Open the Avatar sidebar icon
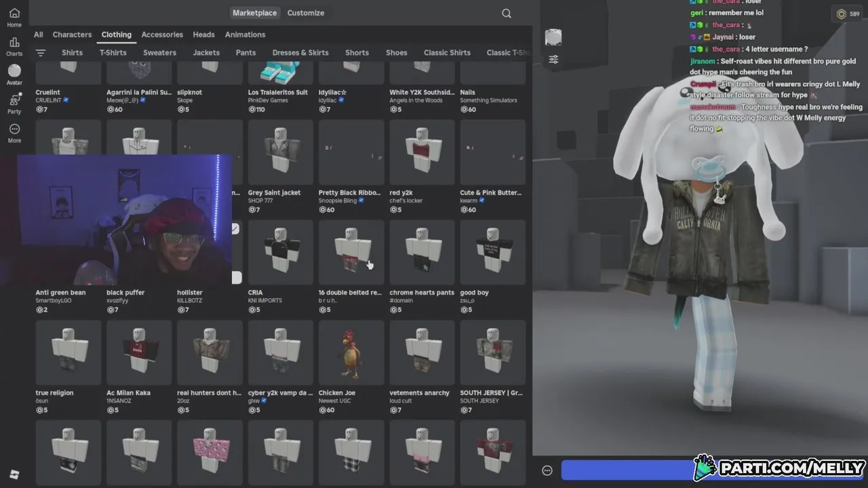Viewport: 868px width, 488px height. pyautogui.click(x=14, y=75)
